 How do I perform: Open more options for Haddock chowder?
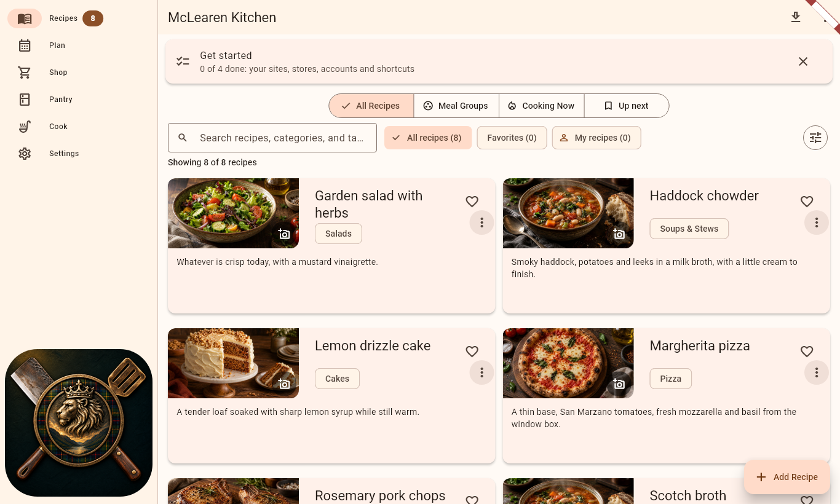pos(817,222)
